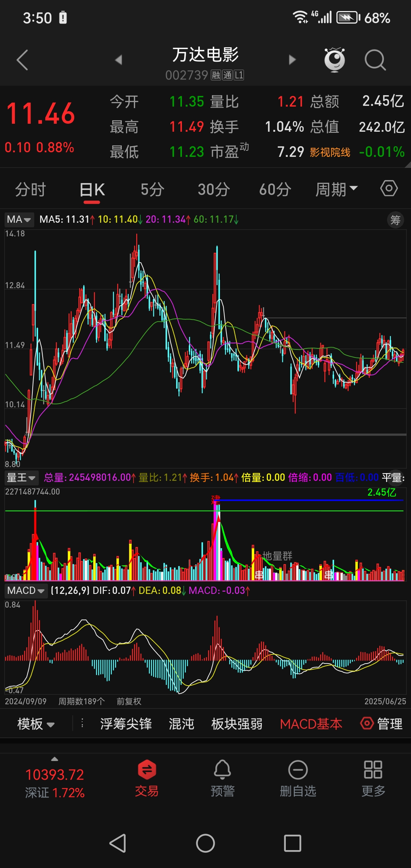Tap the 市盈 7.29 figure

[257, 152]
